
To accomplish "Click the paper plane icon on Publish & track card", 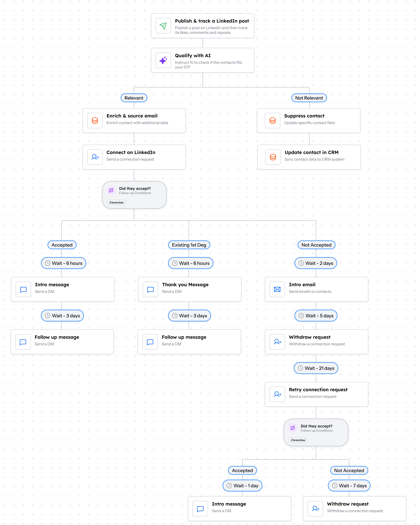I will pyautogui.click(x=163, y=26).
